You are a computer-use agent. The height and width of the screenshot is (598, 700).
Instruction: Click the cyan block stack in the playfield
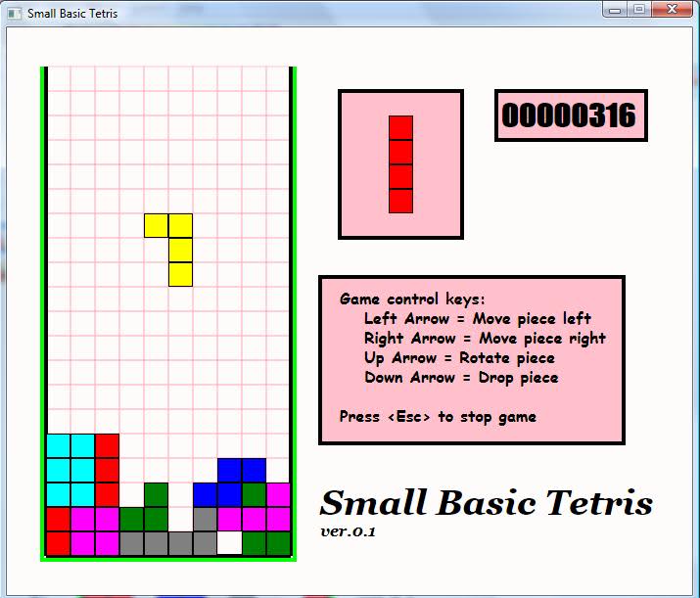(70, 470)
